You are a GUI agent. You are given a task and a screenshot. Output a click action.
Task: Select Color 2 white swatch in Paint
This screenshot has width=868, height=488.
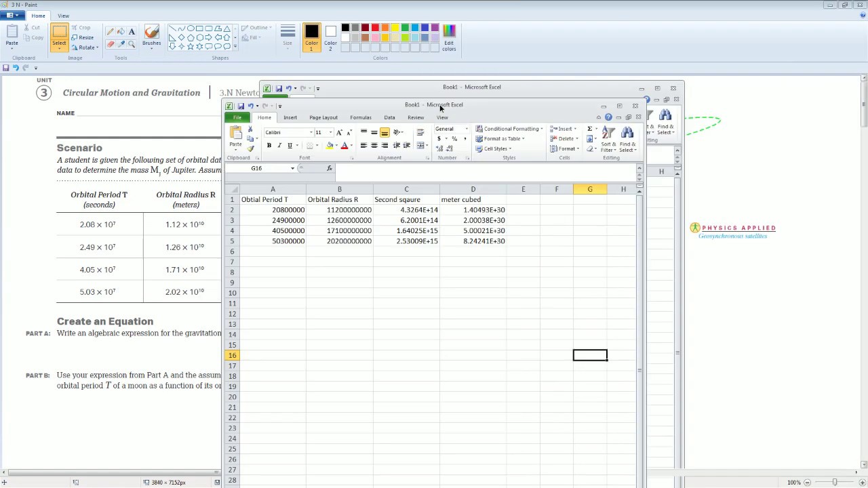click(330, 37)
